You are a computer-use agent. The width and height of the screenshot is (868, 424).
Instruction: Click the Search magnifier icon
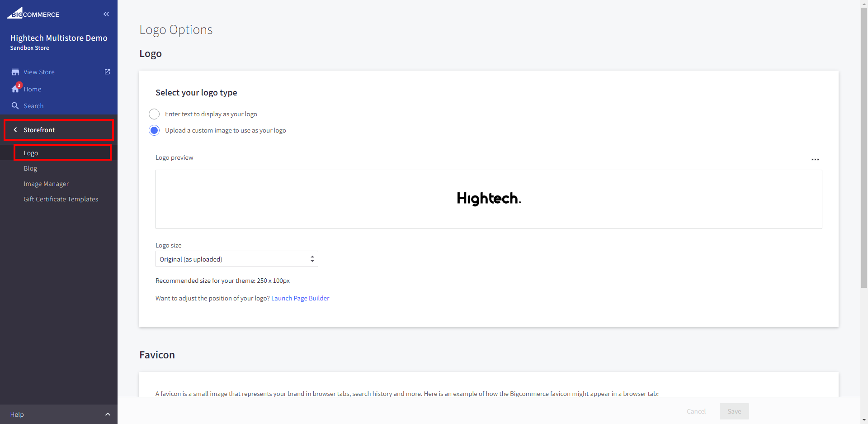pos(15,106)
